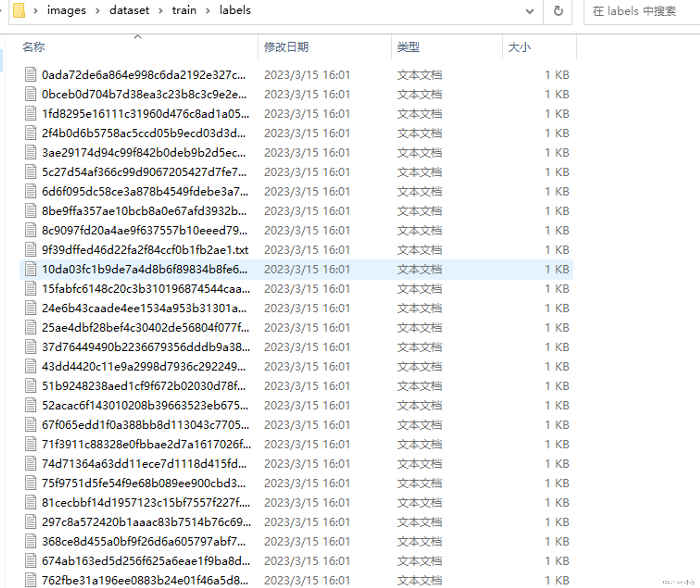Select file name 297c8a572420b1aaac83b7514b76c69
Viewport: 700px width, 588px height.
tap(146, 522)
